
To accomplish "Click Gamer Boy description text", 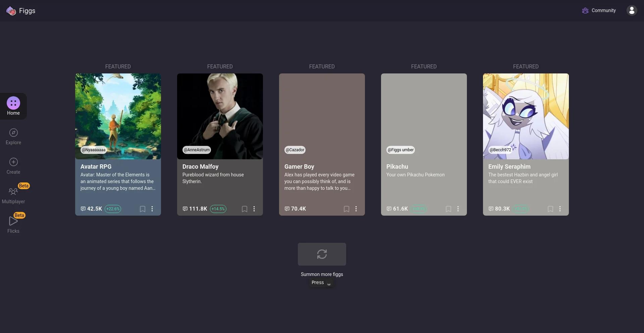I will (319, 181).
